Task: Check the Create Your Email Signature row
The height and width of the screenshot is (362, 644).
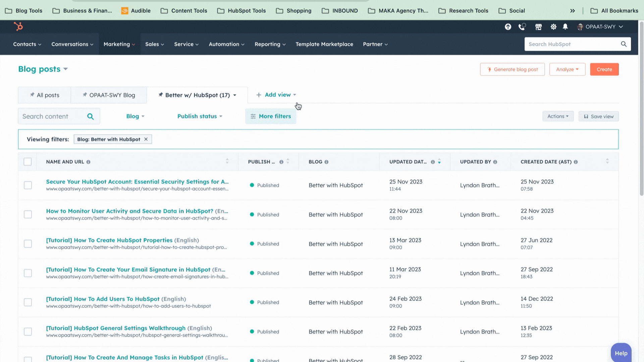Action: 28,273
